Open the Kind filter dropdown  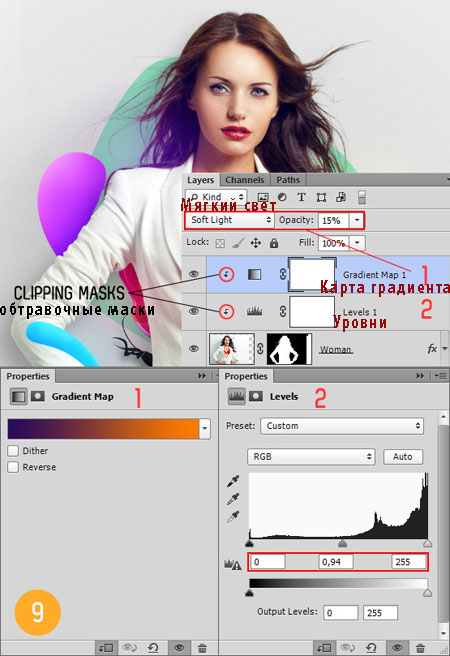[x=216, y=197]
